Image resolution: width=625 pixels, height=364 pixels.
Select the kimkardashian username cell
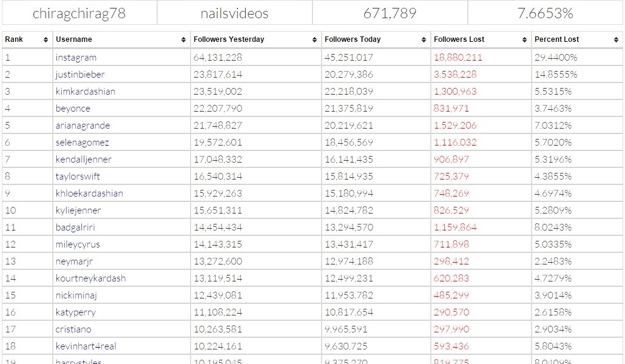pyautogui.click(x=85, y=92)
